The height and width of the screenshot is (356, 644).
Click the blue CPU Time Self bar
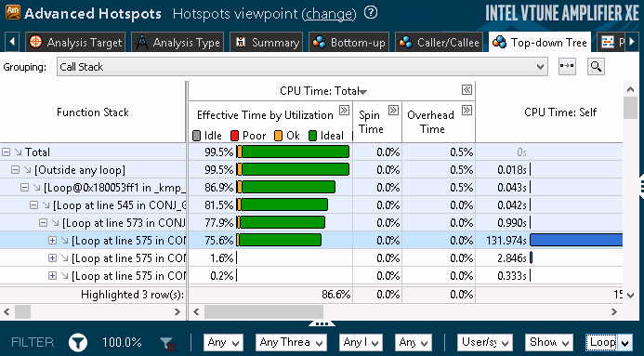click(x=576, y=240)
